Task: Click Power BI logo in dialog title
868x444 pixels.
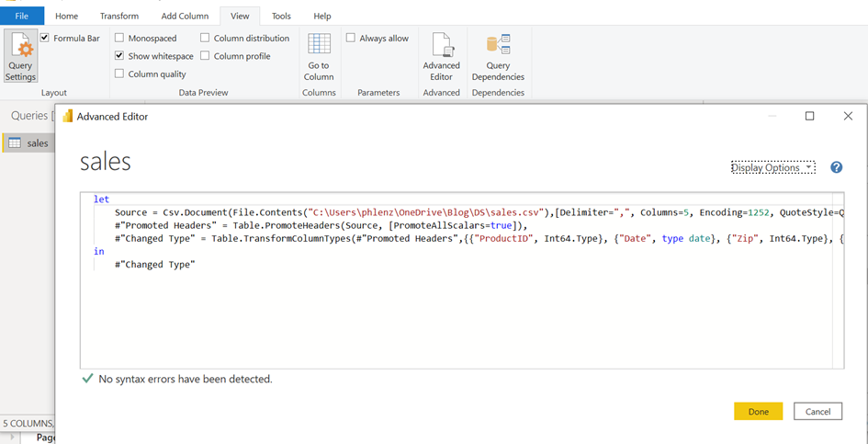Action: [67, 117]
